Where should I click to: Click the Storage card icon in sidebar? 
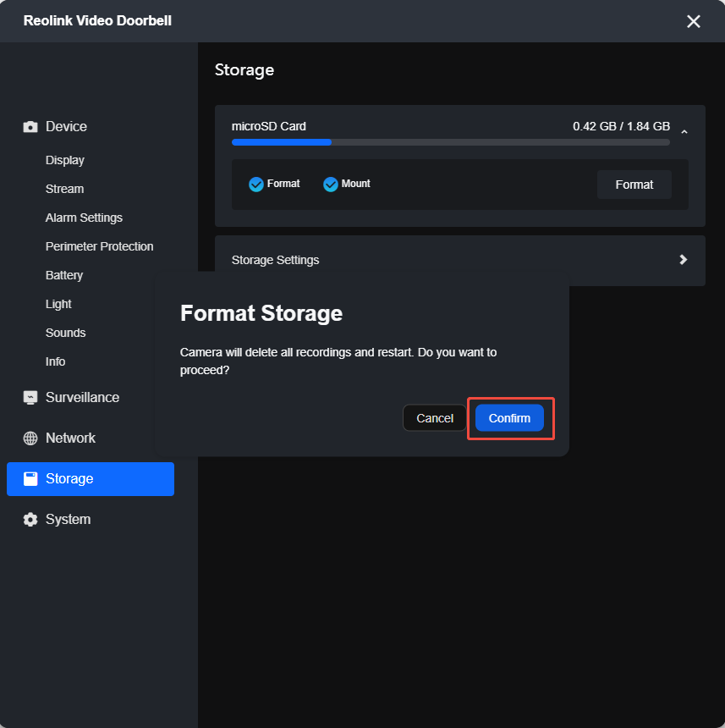pos(30,478)
